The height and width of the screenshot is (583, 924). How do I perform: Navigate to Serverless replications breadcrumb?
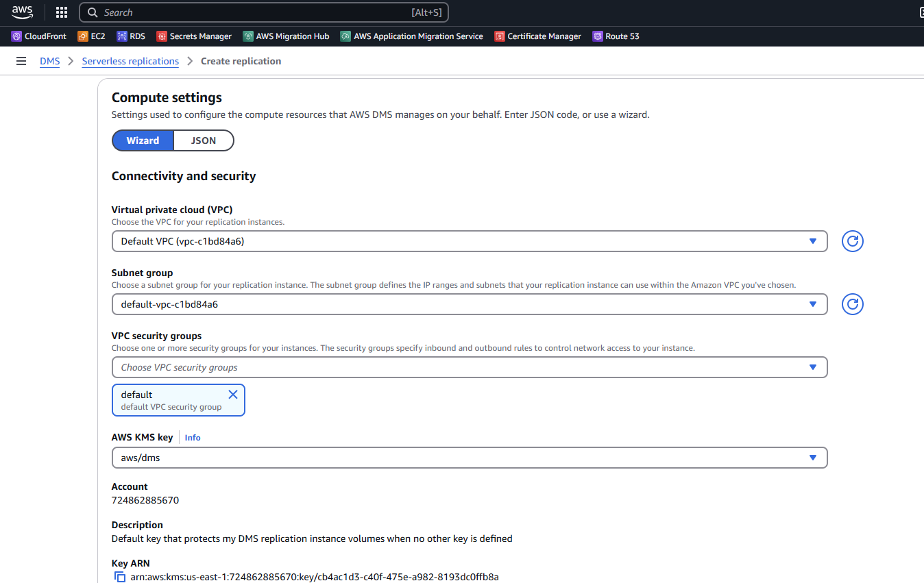[130, 61]
